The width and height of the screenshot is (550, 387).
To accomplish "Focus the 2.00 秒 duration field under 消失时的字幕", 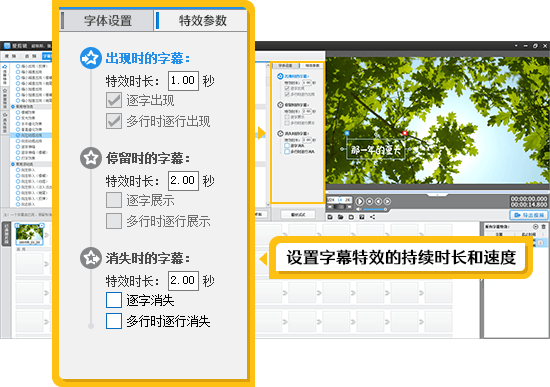I will pos(183,281).
